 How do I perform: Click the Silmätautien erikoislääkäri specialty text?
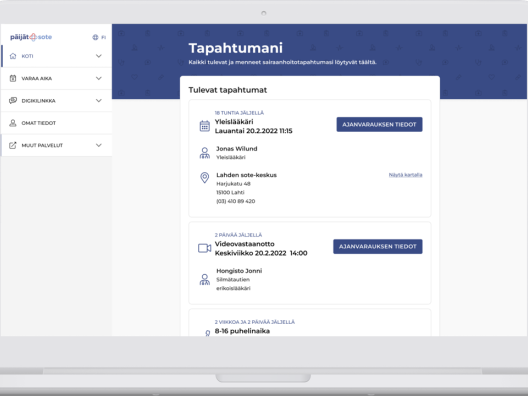pos(233,284)
